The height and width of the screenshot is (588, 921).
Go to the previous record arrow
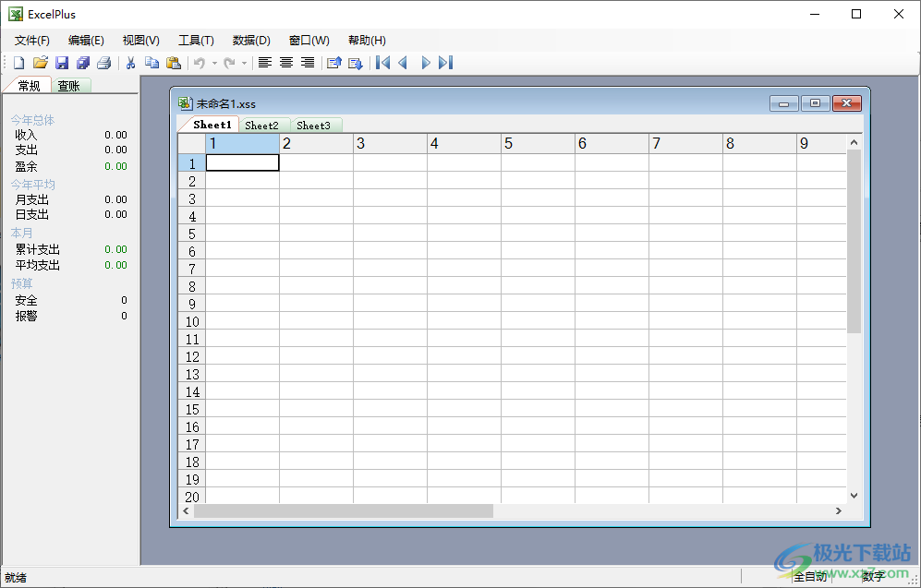click(x=403, y=62)
